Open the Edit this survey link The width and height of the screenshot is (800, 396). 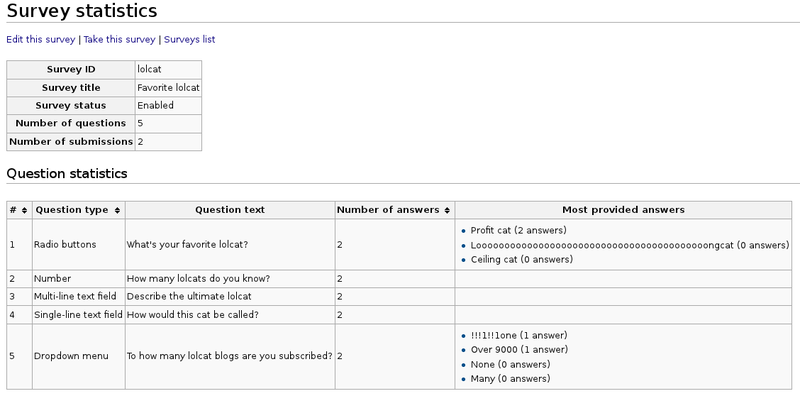click(x=41, y=39)
